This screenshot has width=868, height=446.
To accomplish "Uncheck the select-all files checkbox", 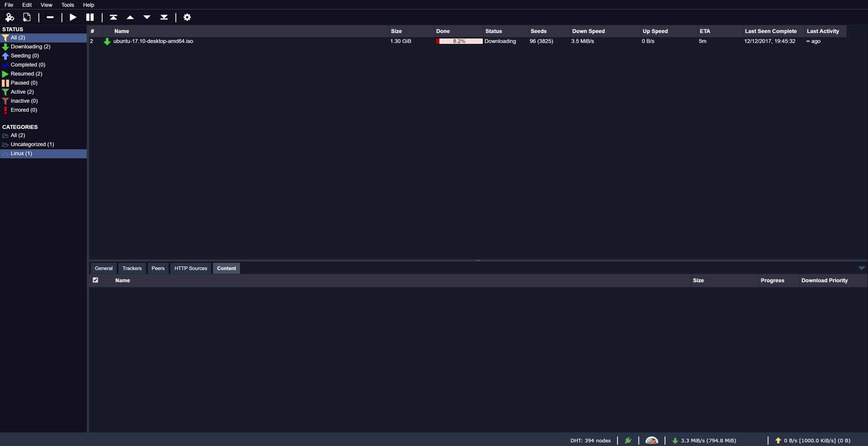I will [x=95, y=280].
